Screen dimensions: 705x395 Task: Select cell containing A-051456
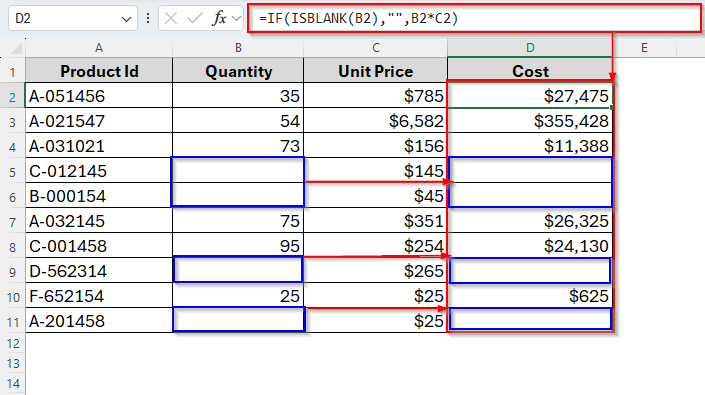(x=99, y=96)
